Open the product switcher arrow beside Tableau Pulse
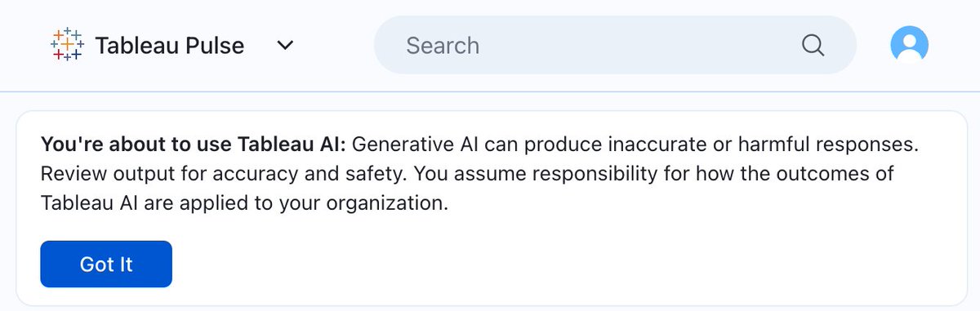The height and width of the screenshot is (311, 980). tap(285, 46)
